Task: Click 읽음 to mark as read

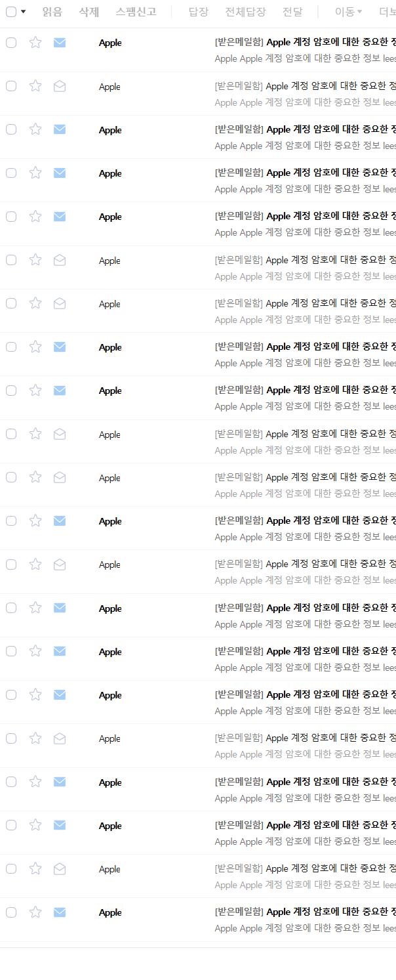Action: pyautogui.click(x=52, y=12)
